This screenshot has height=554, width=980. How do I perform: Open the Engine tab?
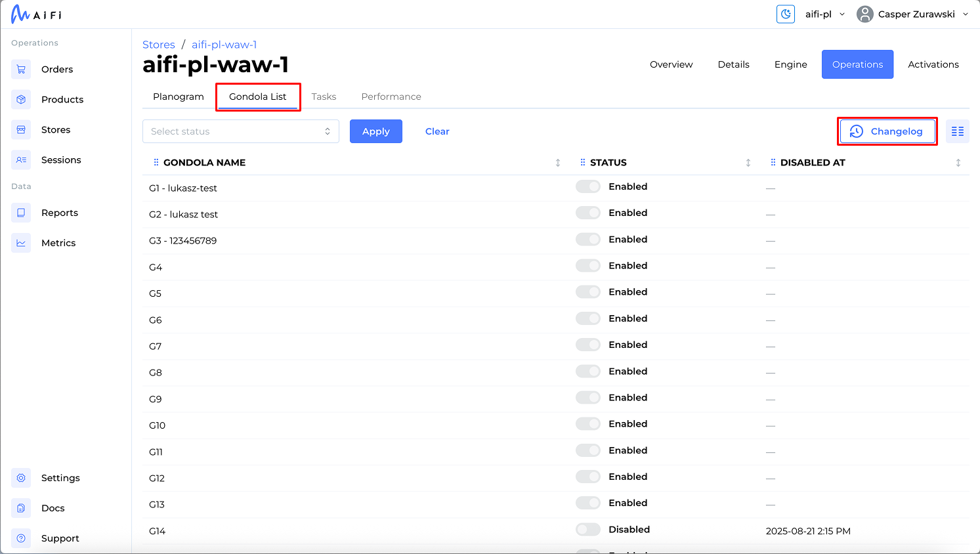[790, 64]
